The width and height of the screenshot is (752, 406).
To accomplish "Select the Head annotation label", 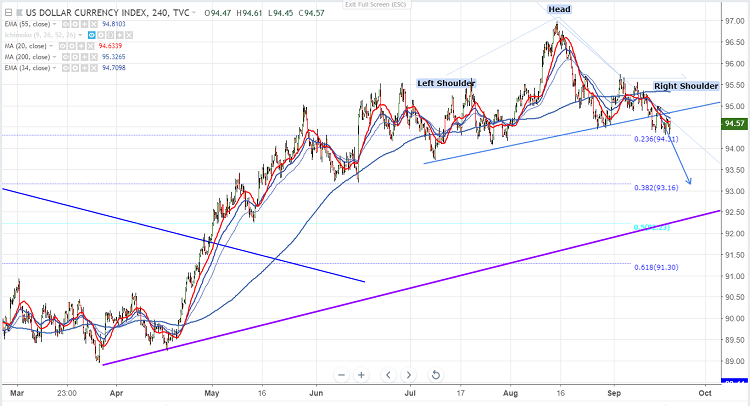I will [x=559, y=9].
